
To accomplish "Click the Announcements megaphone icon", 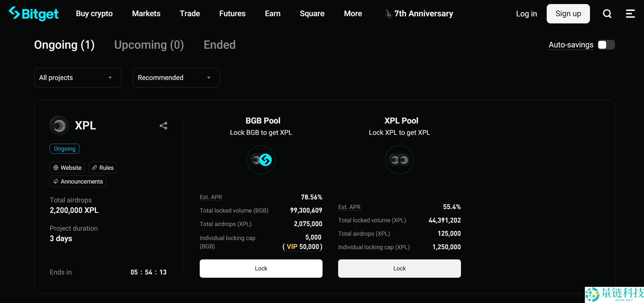I will 56,181.
